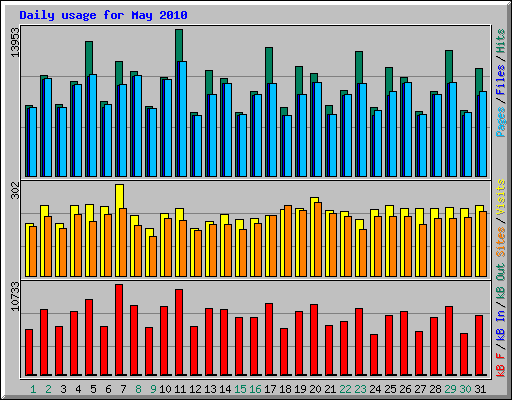Click the tallest red kB bar for day 7
The width and height of the screenshot is (512, 400).
(119, 330)
